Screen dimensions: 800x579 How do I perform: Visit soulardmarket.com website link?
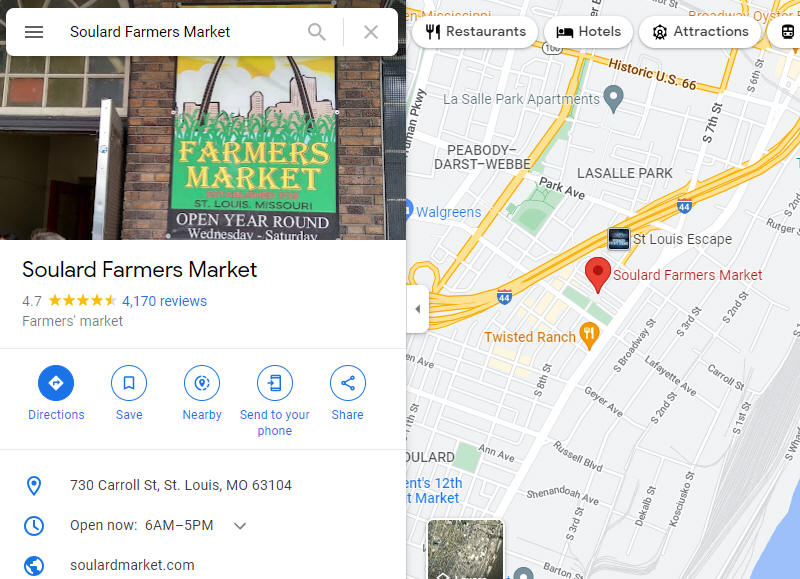click(132, 565)
